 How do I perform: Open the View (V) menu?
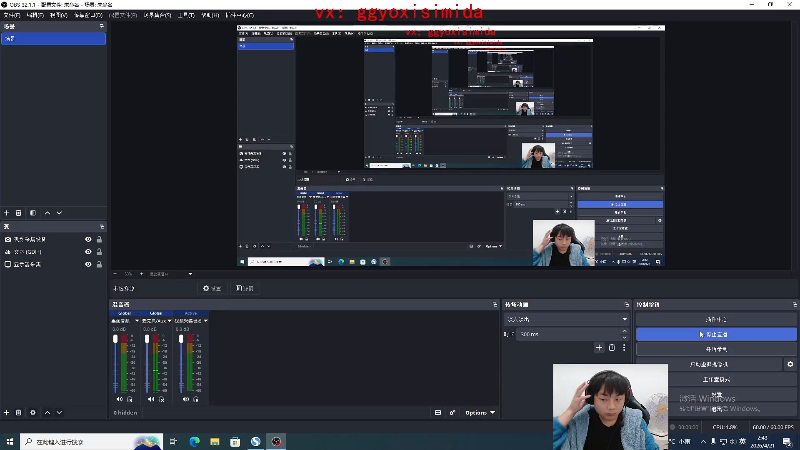point(58,15)
